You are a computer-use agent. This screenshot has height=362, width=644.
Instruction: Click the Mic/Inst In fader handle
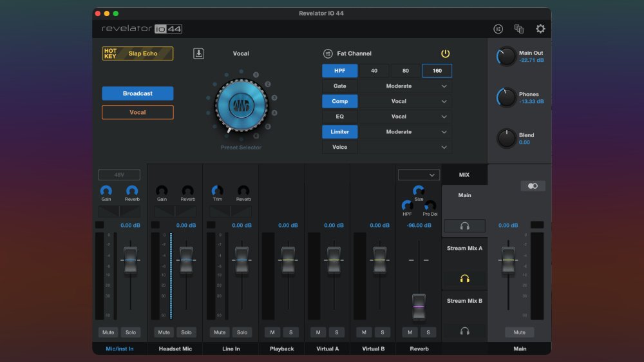[x=131, y=260]
